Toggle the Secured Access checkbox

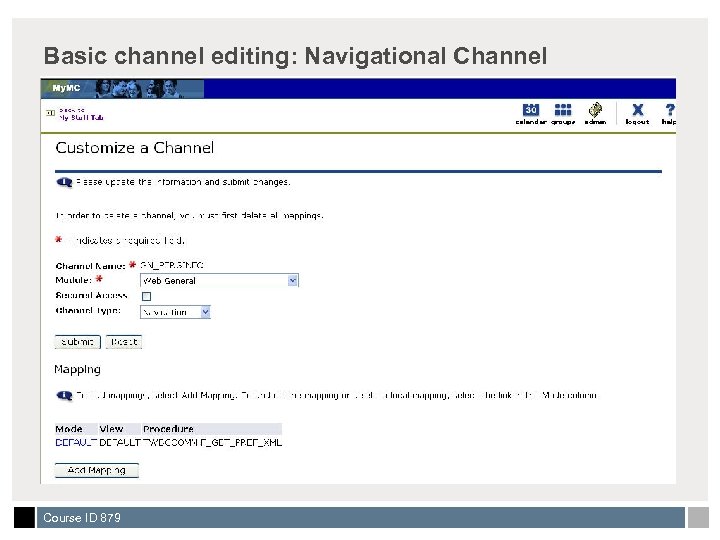[x=146, y=296]
